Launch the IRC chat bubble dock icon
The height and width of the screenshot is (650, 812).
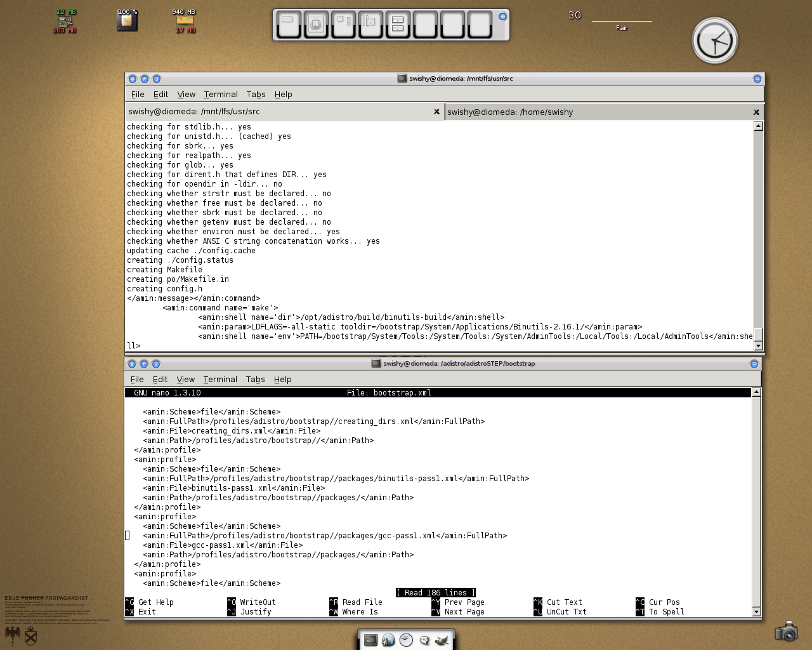click(424, 640)
